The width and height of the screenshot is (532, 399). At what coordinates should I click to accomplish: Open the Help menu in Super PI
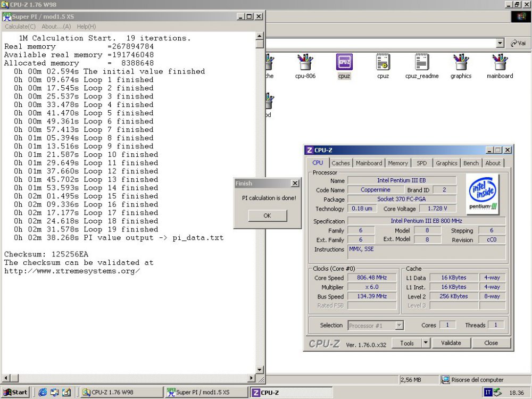tap(86, 26)
